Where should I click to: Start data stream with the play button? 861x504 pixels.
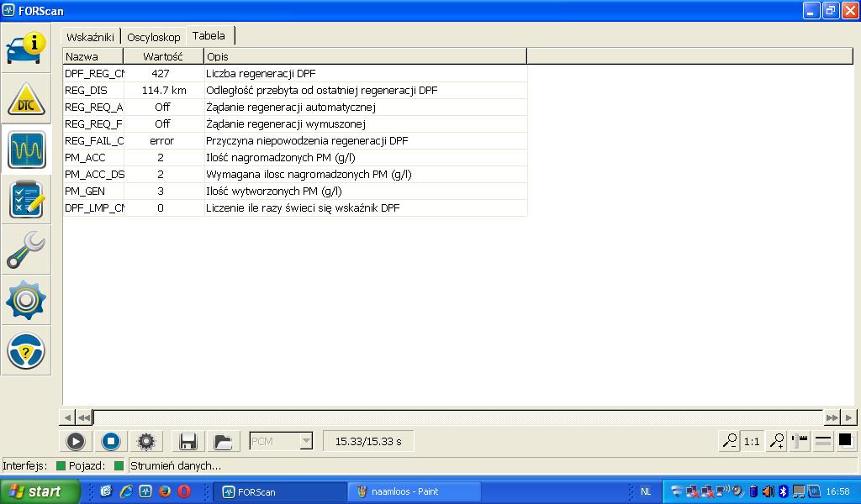coord(75,441)
